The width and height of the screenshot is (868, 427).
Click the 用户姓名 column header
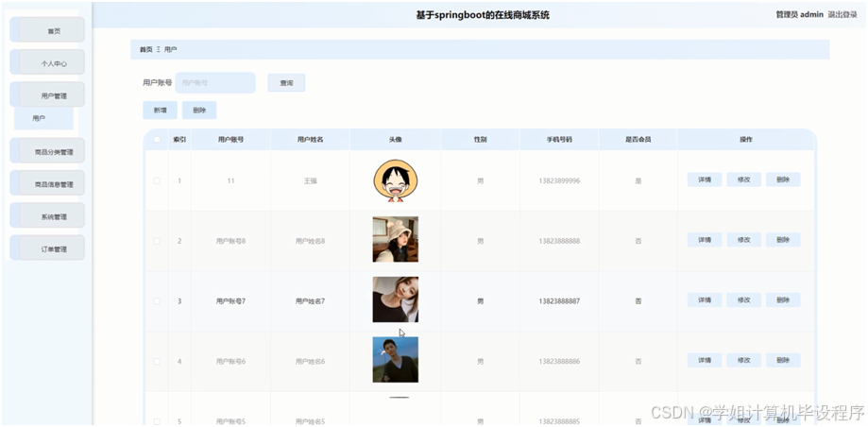click(310, 140)
